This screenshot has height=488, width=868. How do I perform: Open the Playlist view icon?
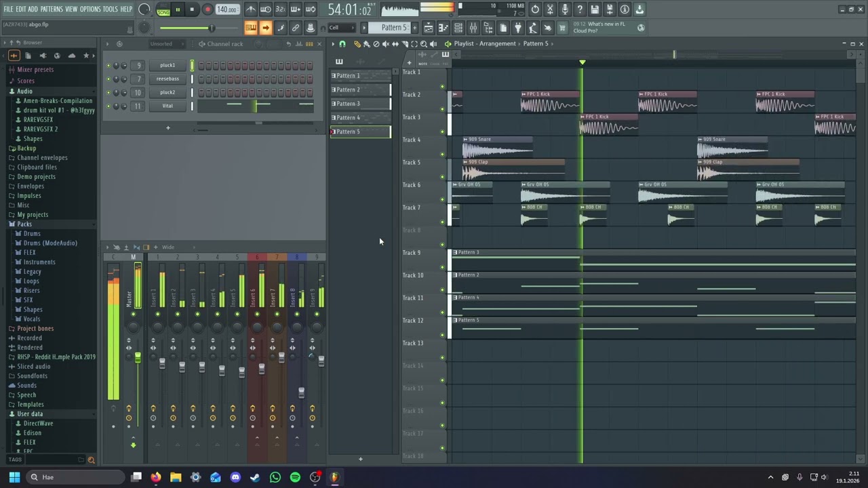click(429, 28)
